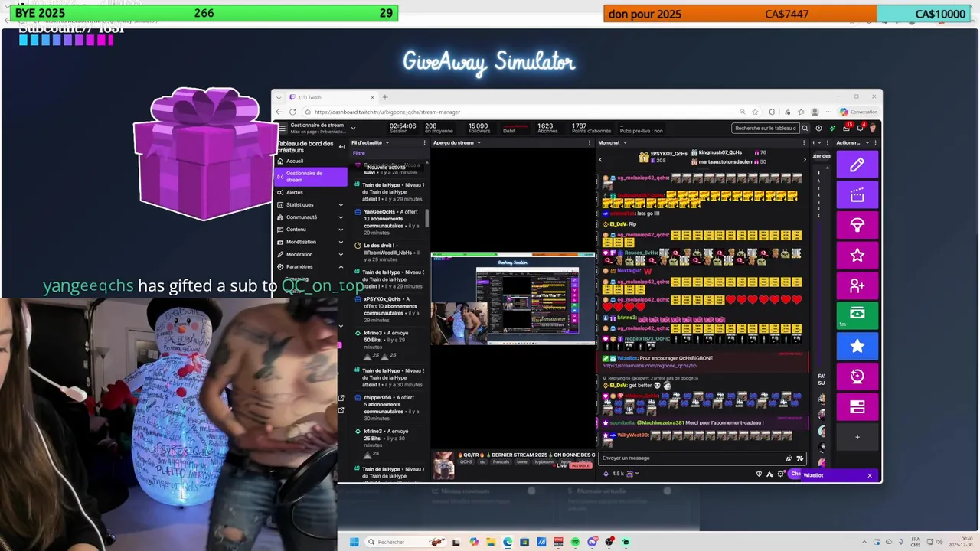Show previous gift leaderboard entry

click(x=600, y=159)
